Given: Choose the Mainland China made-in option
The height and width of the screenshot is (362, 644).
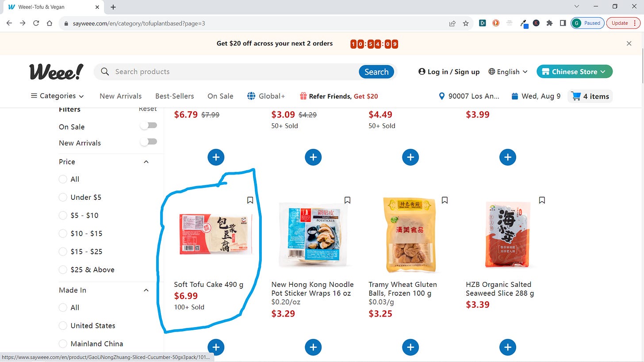Looking at the screenshot, I should click(x=91, y=343).
